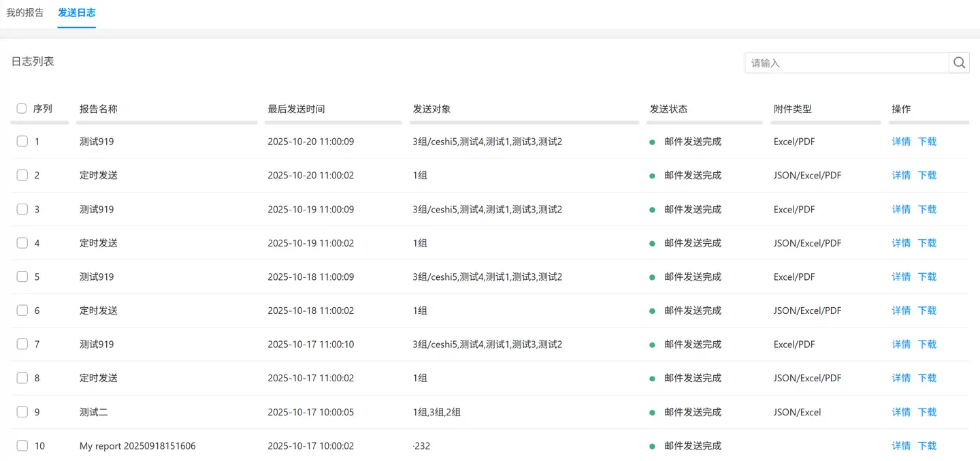
Task: View 详情 of row 9 测试二
Action: tap(901, 412)
